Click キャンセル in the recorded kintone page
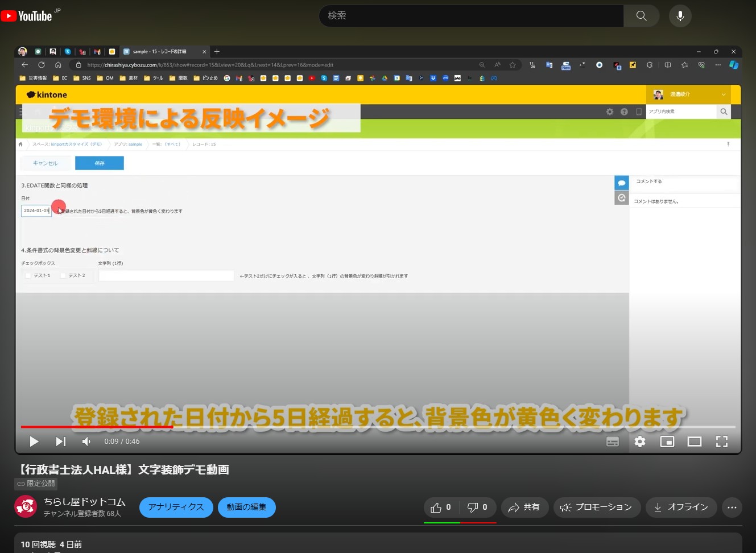The image size is (756, 553). [45, 163]
